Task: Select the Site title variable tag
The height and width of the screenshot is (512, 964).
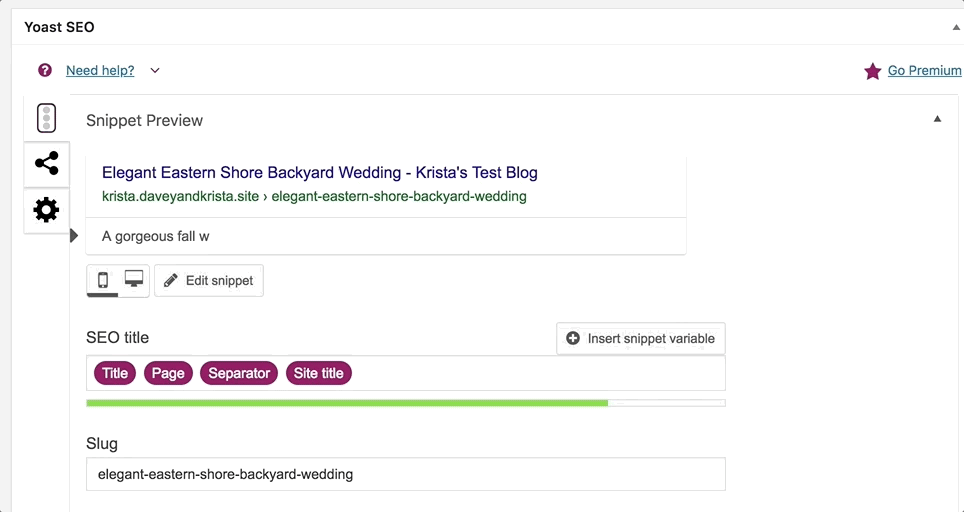Action: coord(318,373)
